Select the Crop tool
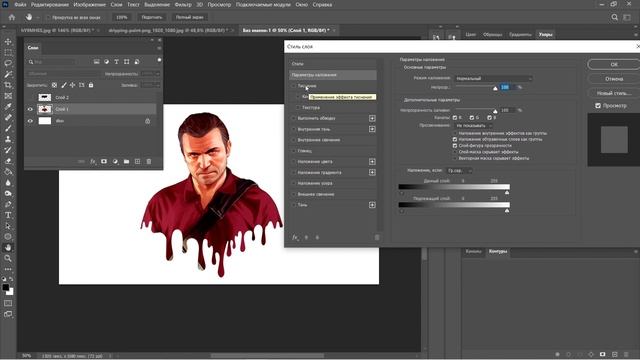 (8, 85)
